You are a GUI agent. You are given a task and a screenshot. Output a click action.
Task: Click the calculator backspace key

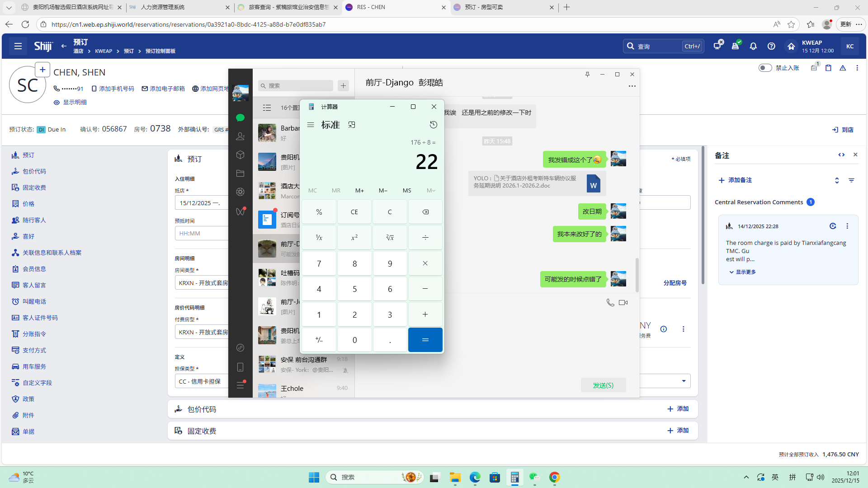(x=425, y=212)
